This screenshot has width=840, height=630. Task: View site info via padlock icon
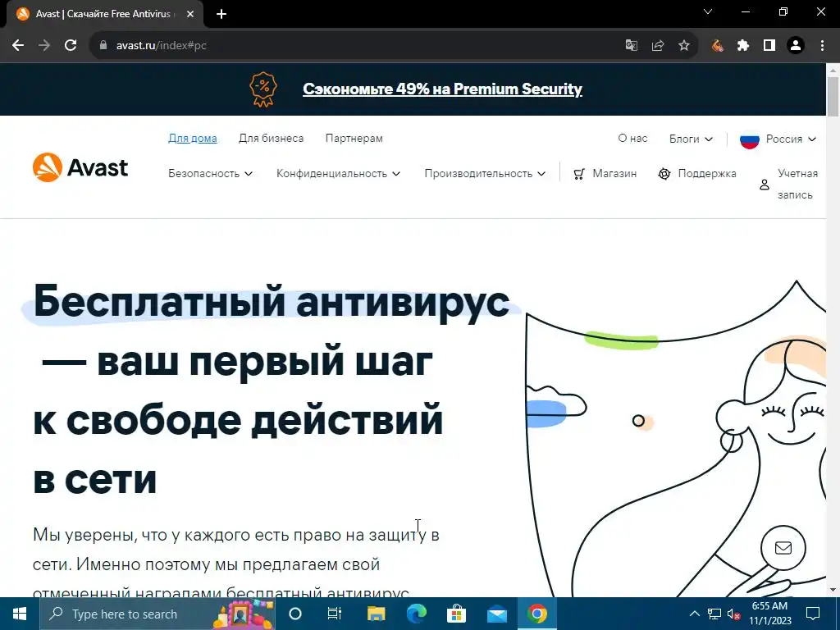pyautogui.click(x=103, y=46)
